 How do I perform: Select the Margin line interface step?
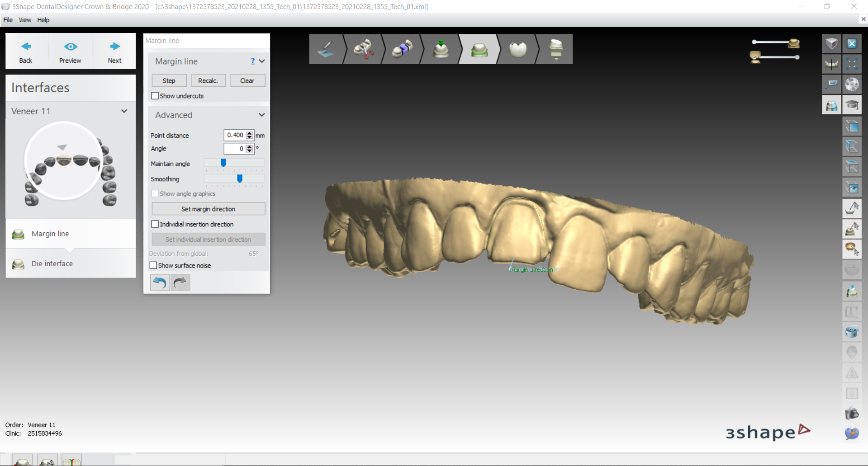point(70,234)
